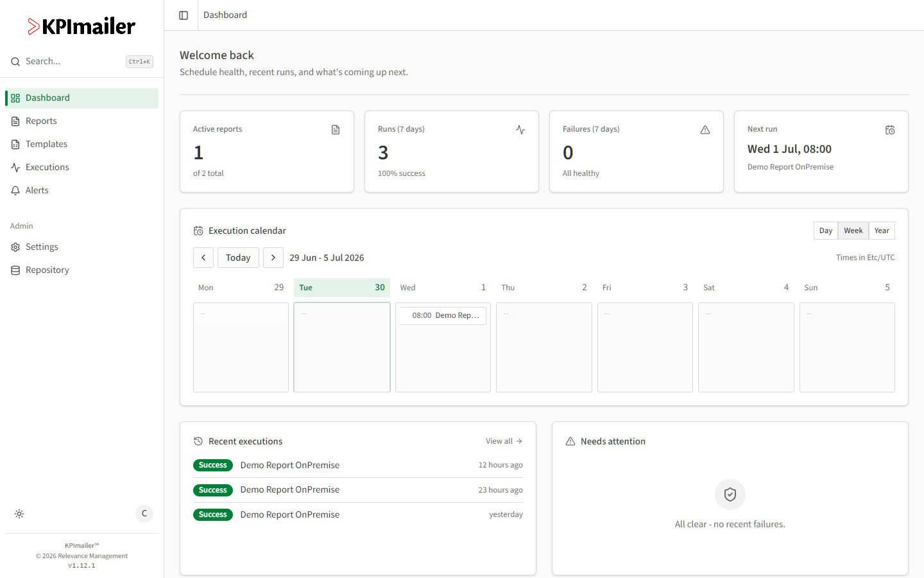Click the v1.12.1 version label
Image resolution: width=924 pixels, height=578 pixels.
(81, 566)
